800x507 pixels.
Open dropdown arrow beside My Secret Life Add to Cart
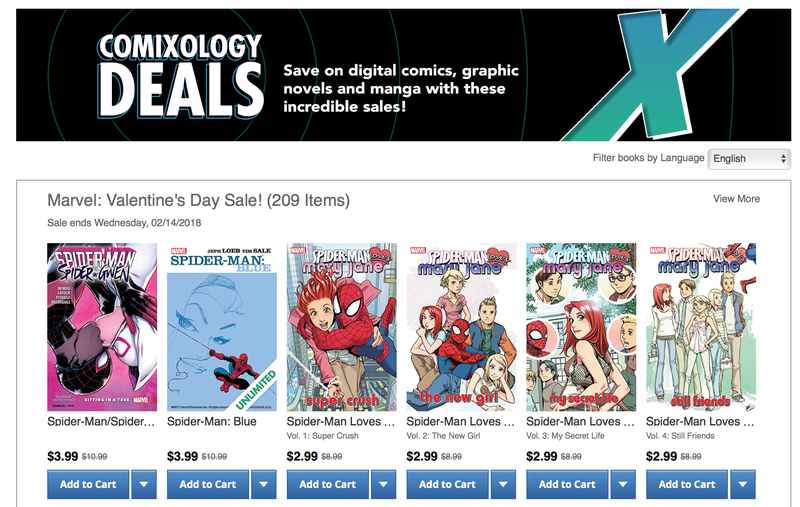(623, 484)
